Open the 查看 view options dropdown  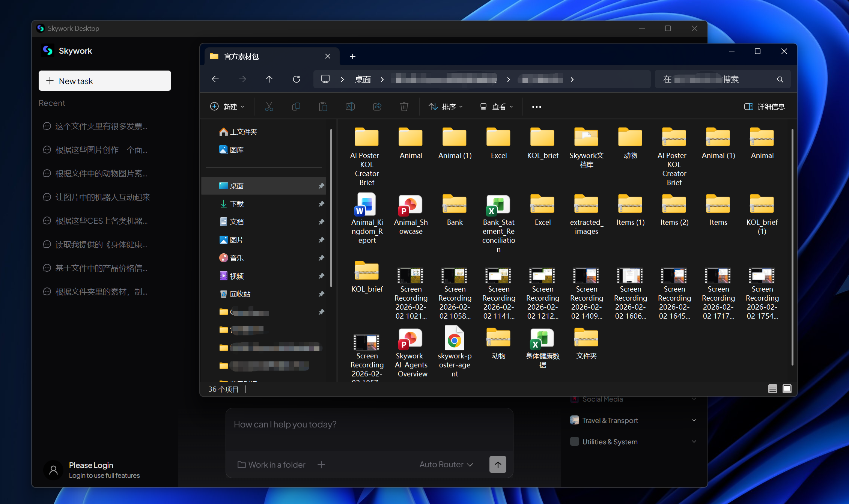pos(496,107)
